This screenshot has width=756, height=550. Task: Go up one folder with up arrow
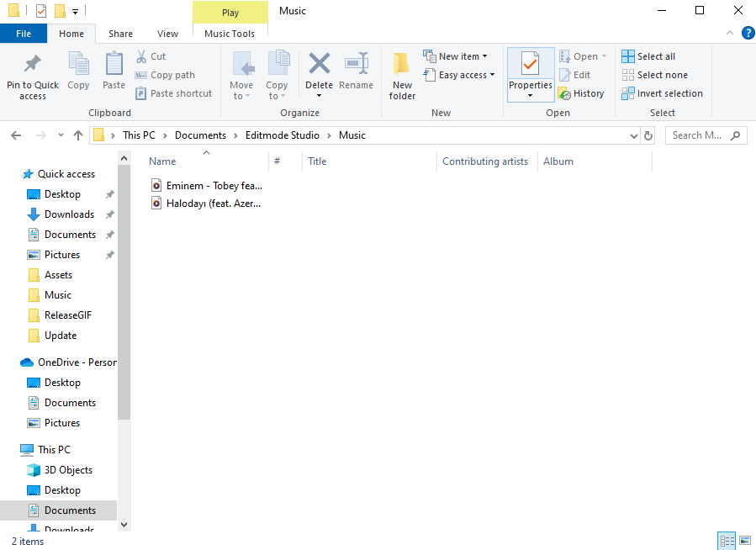(x=78, y=135)
